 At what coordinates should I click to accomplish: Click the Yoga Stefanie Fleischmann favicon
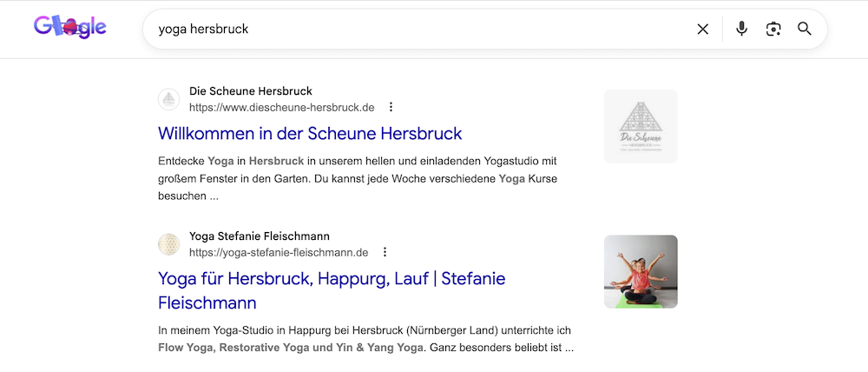tap(168, 244)
